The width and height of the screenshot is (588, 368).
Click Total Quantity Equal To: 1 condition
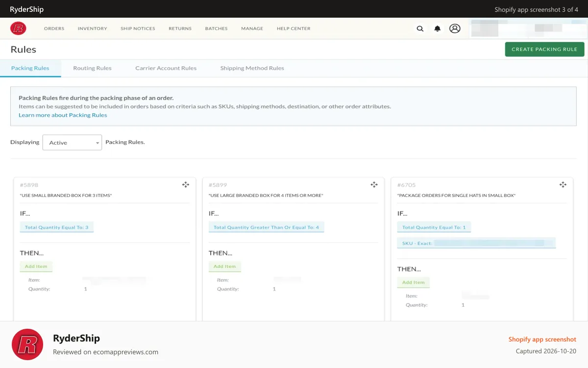click(x=434, y=227)
